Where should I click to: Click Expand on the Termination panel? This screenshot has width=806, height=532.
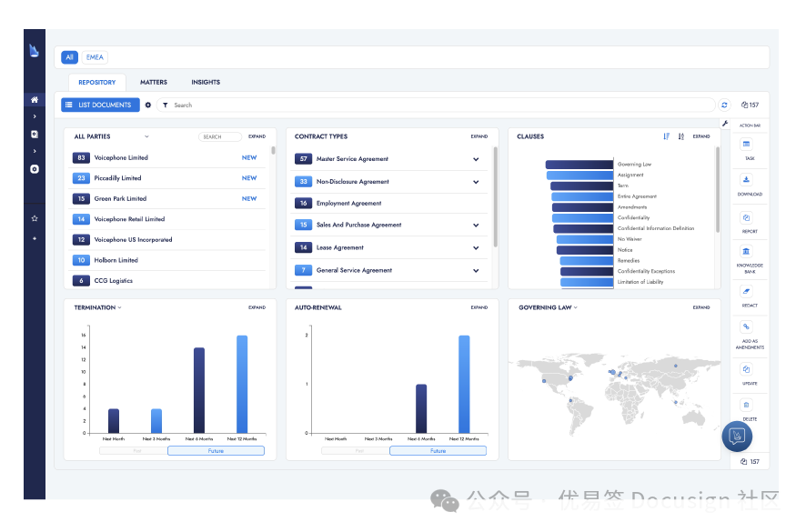257,307
